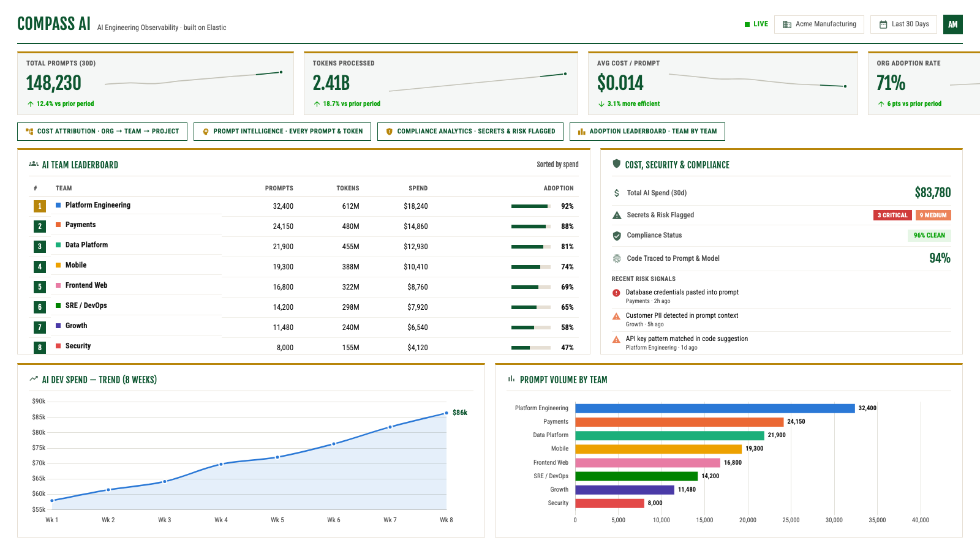Click the $18,240 spend value
This screenshot has height=551, width=980.
pyautogui.click(x=416, y=206)
